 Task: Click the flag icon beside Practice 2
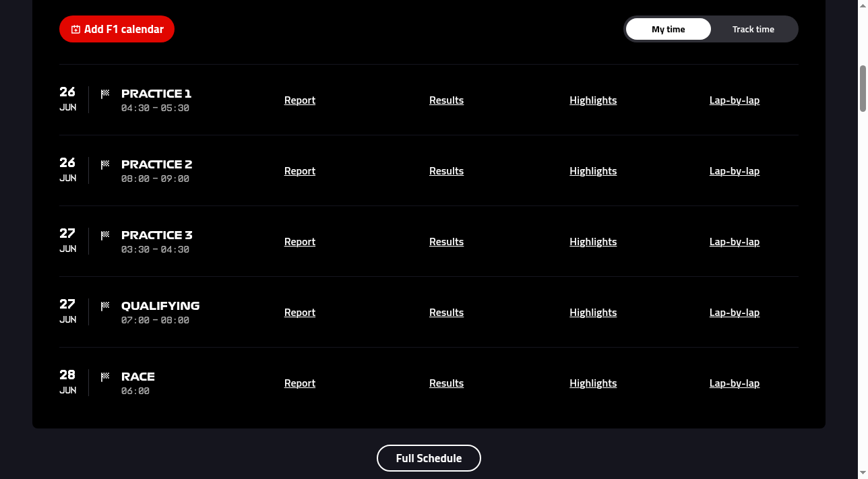(105, 164)
